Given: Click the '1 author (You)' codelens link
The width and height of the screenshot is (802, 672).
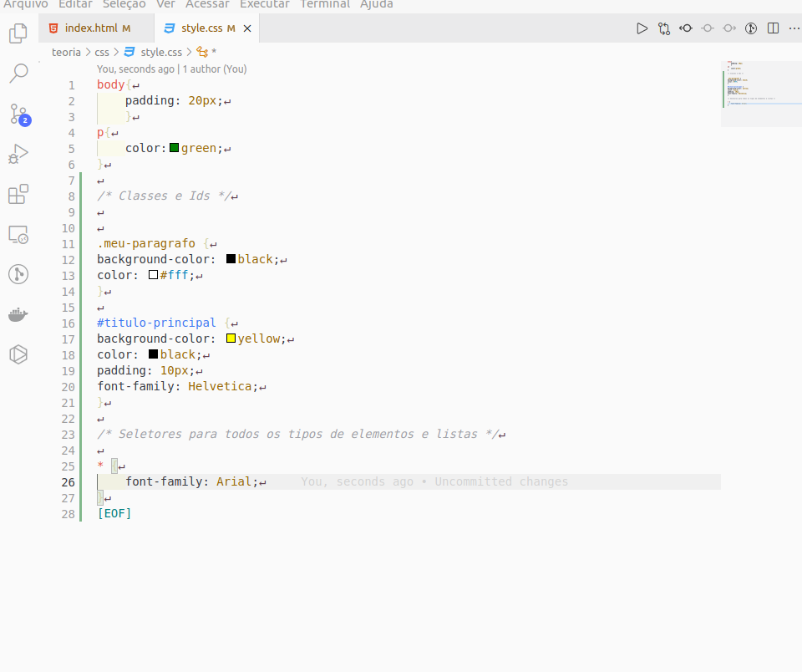Looking at the screenshot, I should pyautogui.click(x=215, y=69).
